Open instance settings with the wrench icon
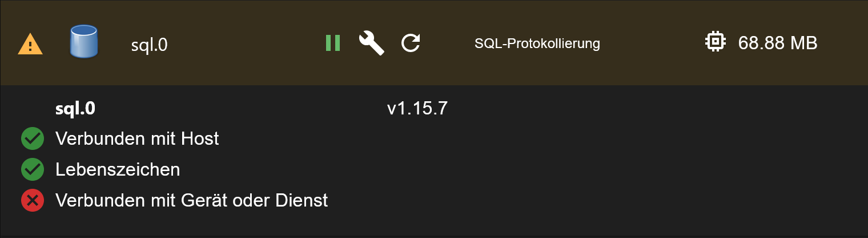Viewport: 868px width, 238px height. click(x=371, y=43)
